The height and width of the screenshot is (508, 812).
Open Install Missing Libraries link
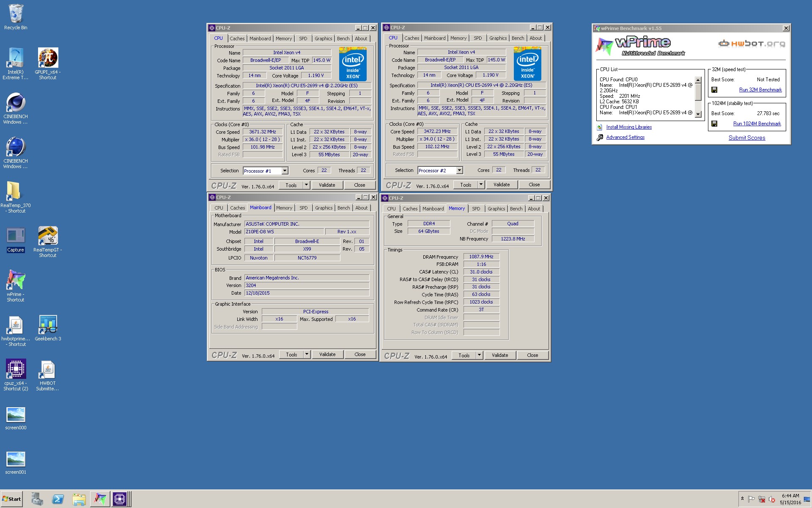(629, 127)
